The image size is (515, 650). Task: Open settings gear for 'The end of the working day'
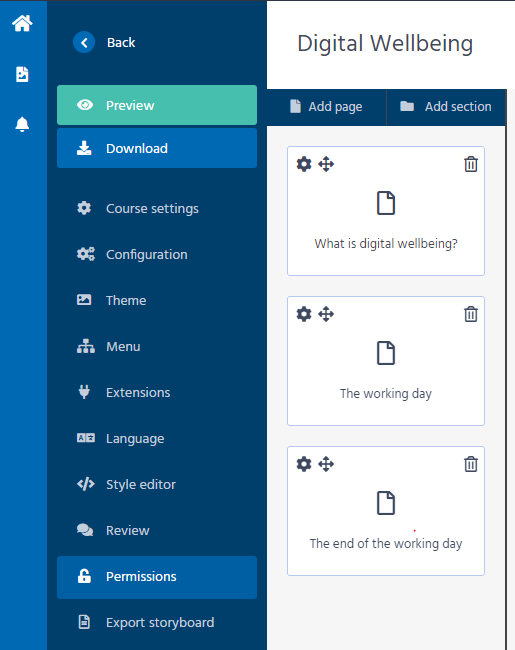(x=304, y=464)
